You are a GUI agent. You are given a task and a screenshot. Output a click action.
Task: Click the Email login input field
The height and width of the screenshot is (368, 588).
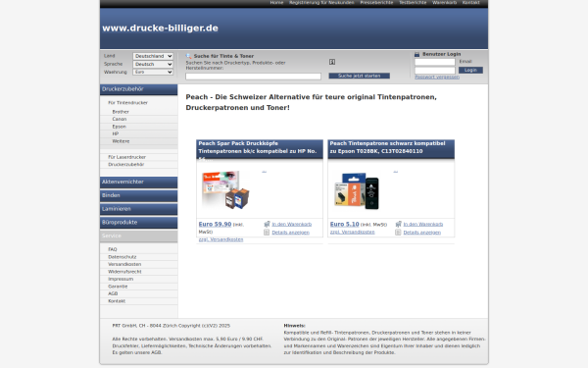click(434, 62)
